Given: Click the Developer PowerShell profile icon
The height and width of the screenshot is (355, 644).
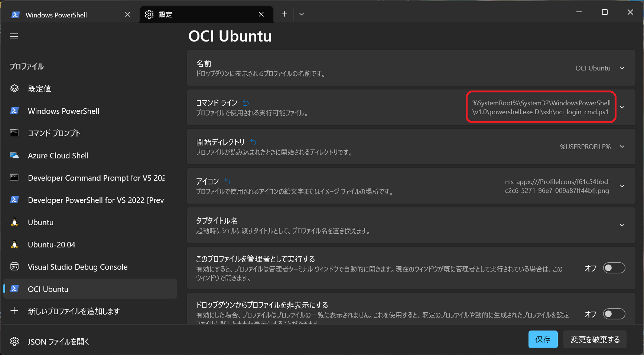Looking at the screenshot, I should pyautogui.click(x=14, y=200).
